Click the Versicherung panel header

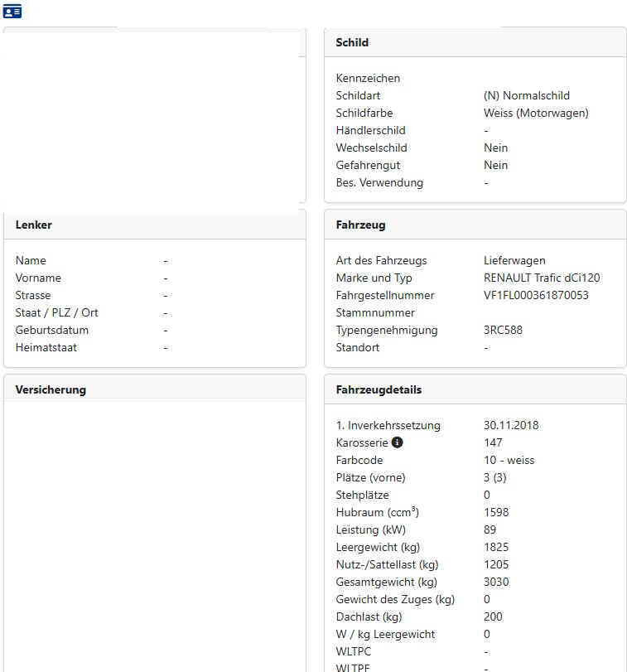(x=155, y=389)
